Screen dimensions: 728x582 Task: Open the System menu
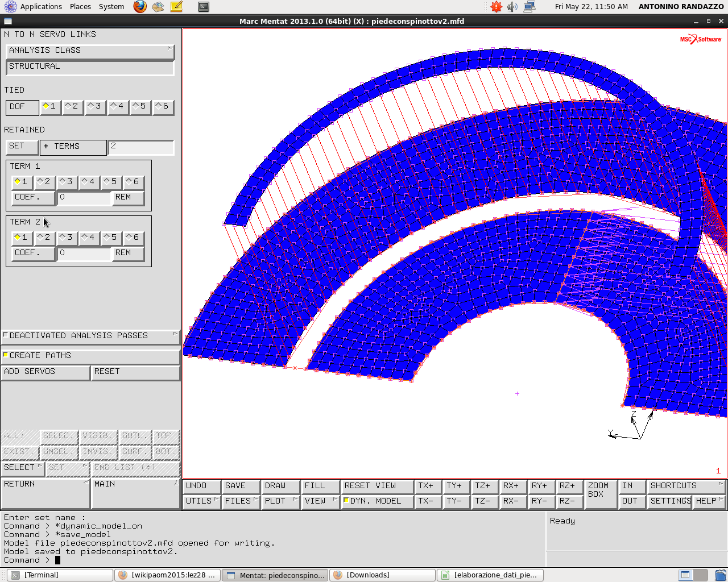111,7
